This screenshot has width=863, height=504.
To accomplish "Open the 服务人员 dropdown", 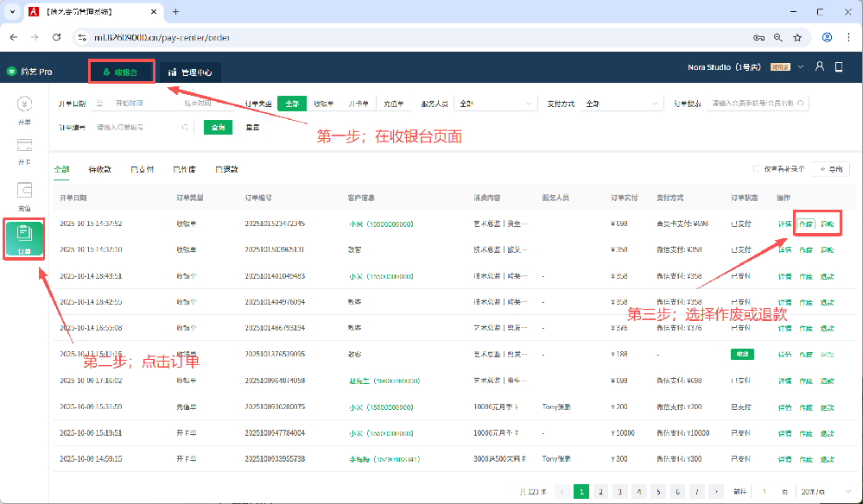I will point(495,104).
